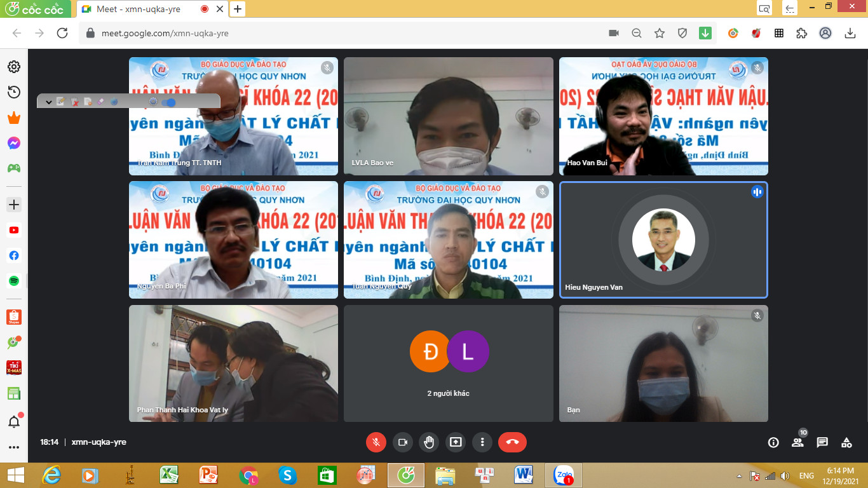Open a new browser tab

tap(237, 9)
